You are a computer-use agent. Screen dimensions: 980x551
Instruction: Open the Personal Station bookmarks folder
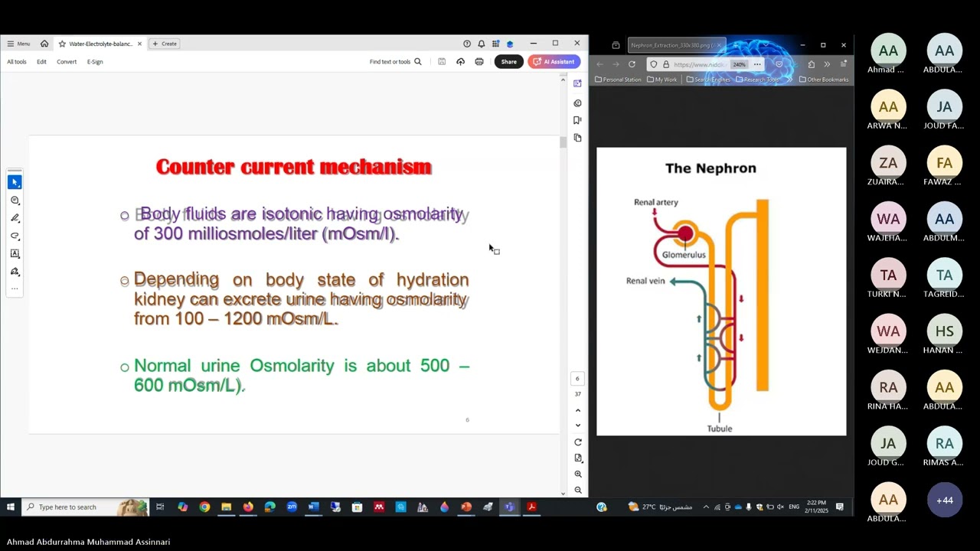coord(618,80)
